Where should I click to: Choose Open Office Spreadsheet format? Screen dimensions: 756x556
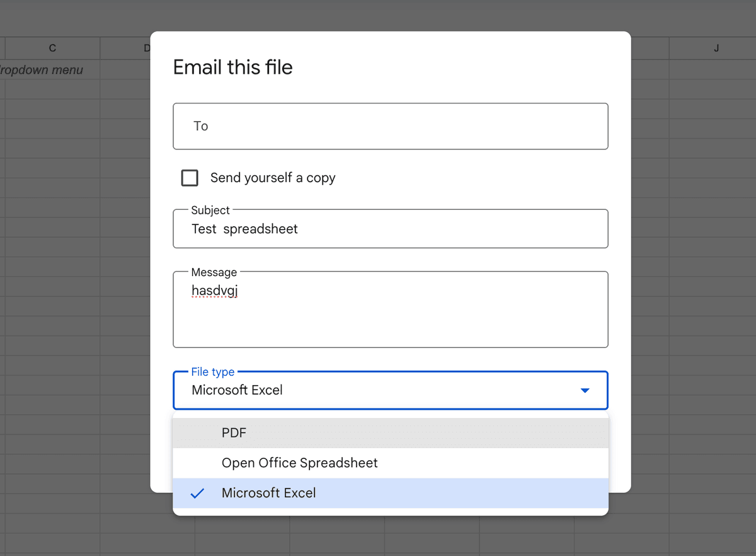[x=299, y=463]
